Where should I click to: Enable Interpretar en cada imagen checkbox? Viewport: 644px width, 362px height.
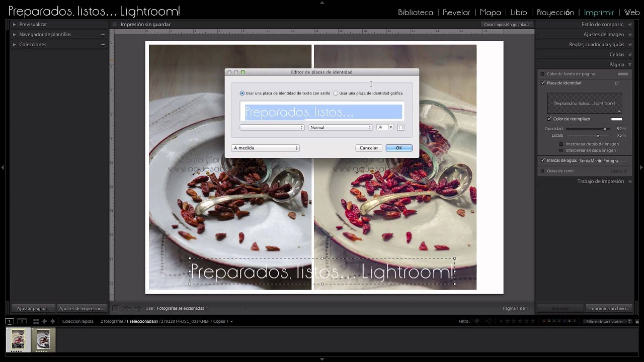pyautogui.click(x=561, y=150)
